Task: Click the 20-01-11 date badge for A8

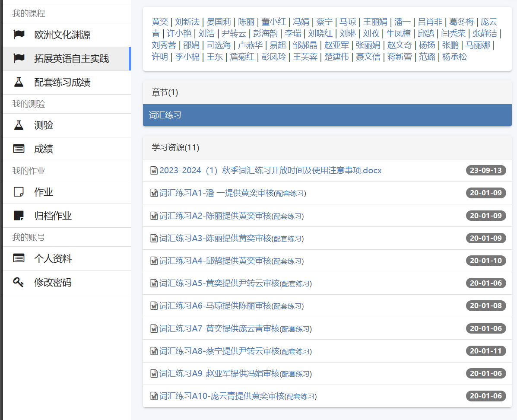Action: click(x=485, y=351)
